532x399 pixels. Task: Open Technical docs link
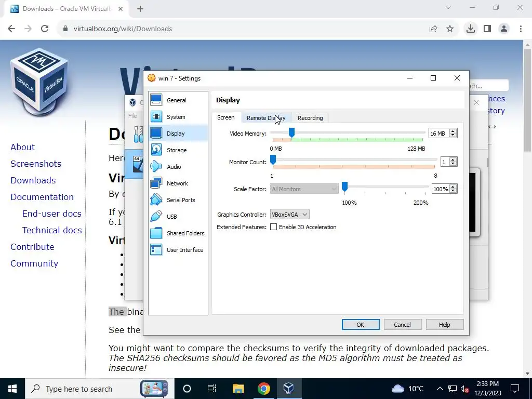point(52,230)
